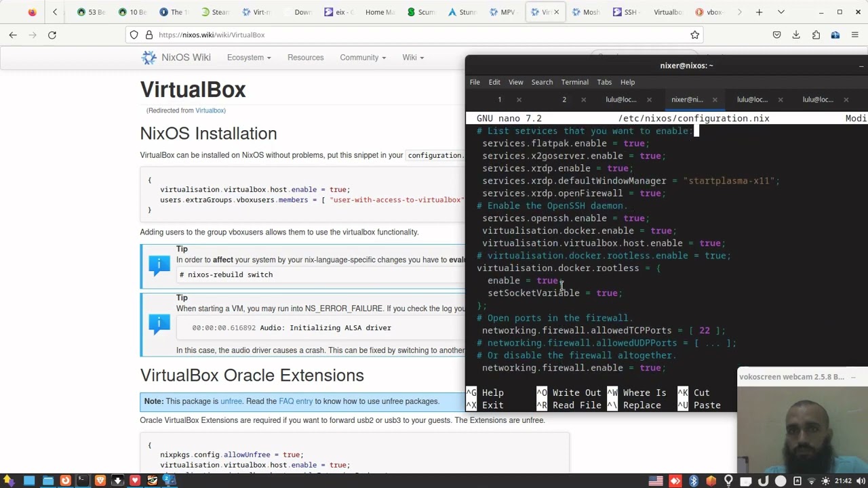Switch to the MPV browser tab
Image resolution: width=868 pixels, height=488 pixels.
point(502,12)
